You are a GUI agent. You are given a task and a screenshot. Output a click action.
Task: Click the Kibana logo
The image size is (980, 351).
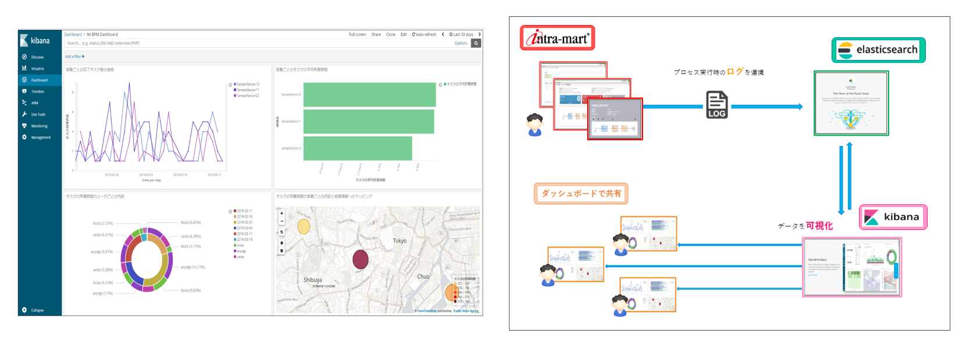[x=35, y=41]
